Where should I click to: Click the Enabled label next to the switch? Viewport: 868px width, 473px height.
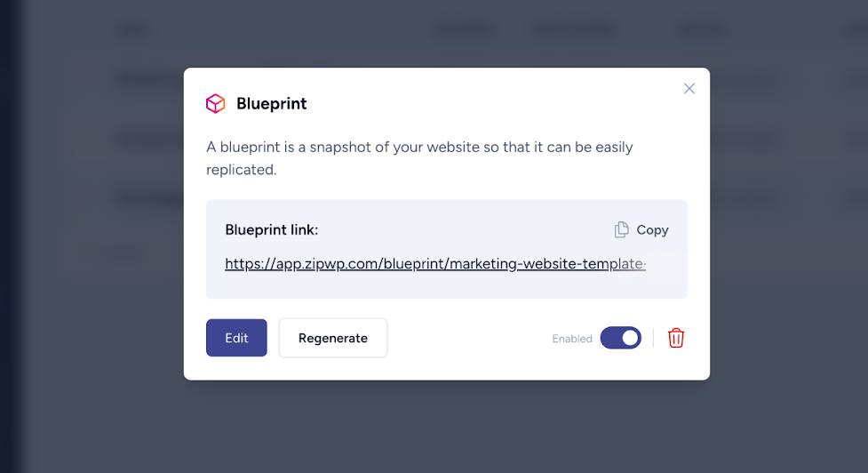click(x=572, y=339)
